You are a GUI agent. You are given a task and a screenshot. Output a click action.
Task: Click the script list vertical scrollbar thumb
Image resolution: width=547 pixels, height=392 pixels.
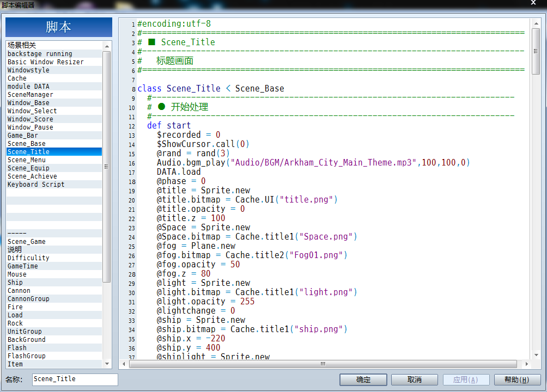(107, 167)
